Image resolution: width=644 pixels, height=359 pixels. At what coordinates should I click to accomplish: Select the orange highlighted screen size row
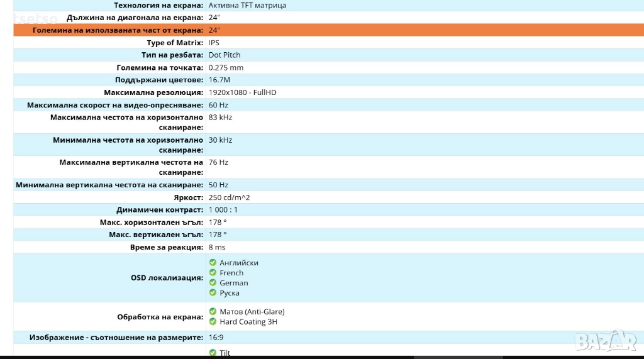327,30
